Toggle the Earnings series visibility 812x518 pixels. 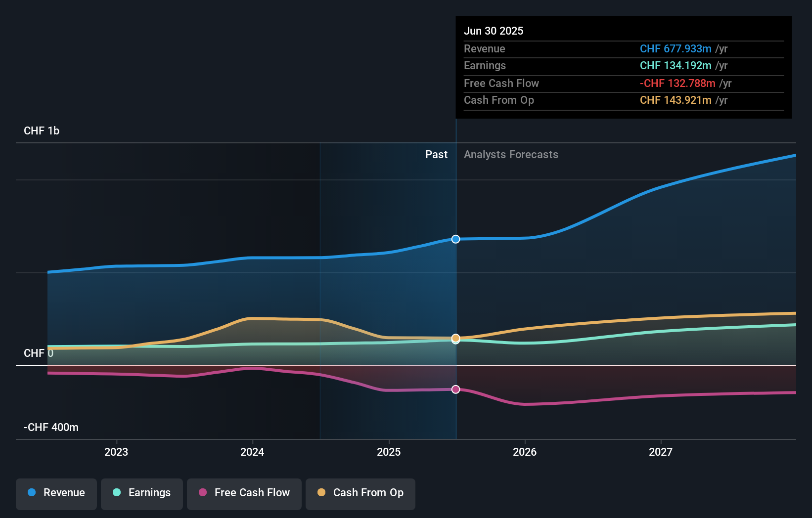click(141, 493)
